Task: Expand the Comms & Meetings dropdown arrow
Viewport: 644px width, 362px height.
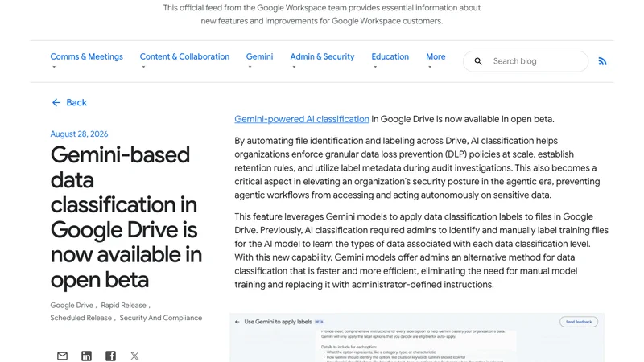Action: [54, 67]
